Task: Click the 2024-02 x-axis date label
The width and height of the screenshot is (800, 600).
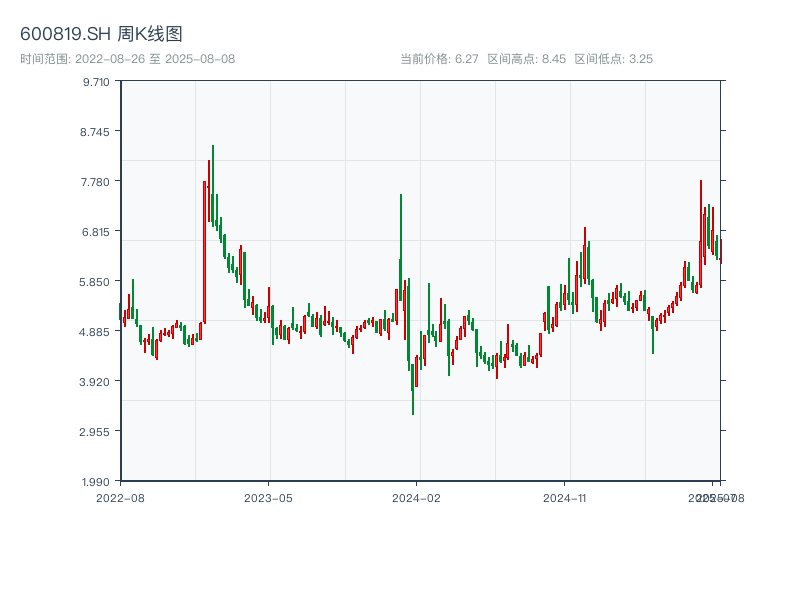Action: (417, 497)
